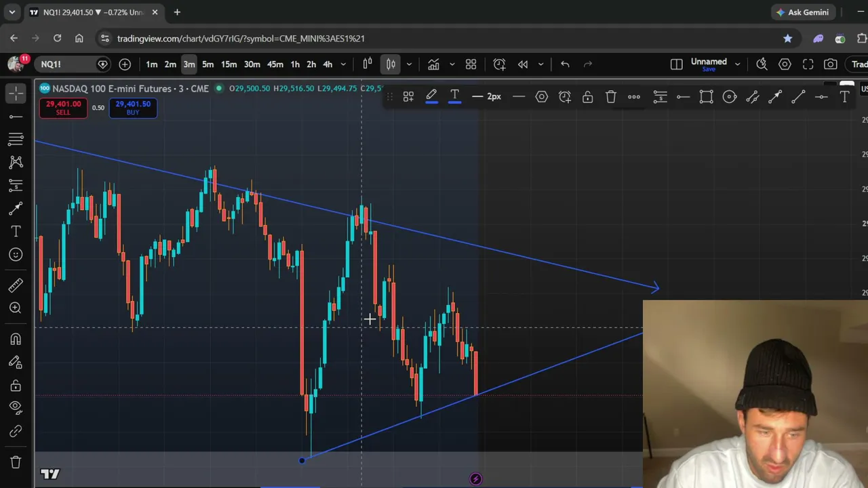This screenshot has width=868, height=488.
Task: Choose the 45m timeframe
Action: coord(275,64)
